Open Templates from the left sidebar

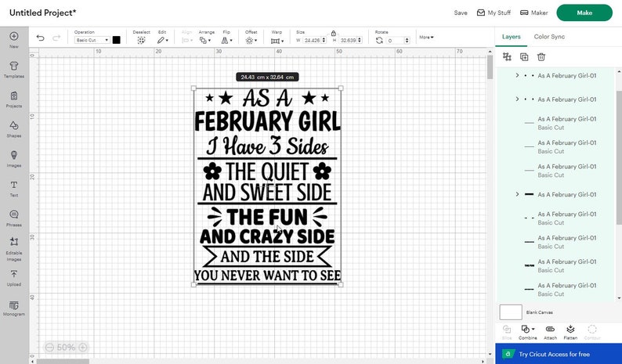[14, 70]
